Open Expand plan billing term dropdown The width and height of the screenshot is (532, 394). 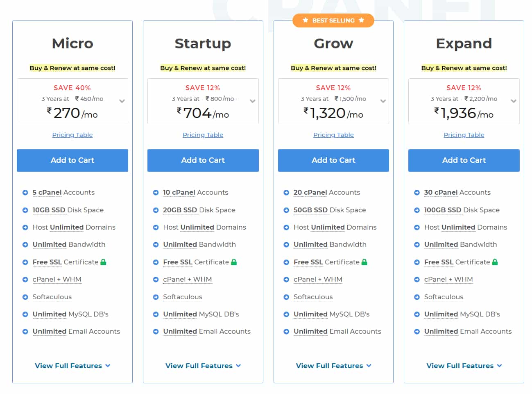(514, 101)
